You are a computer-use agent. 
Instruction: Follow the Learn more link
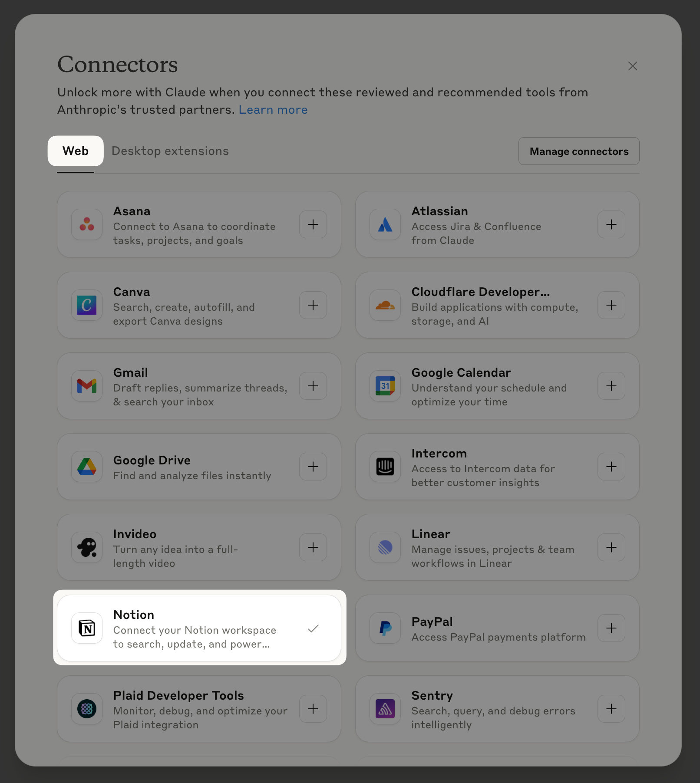tap(273, 110)
